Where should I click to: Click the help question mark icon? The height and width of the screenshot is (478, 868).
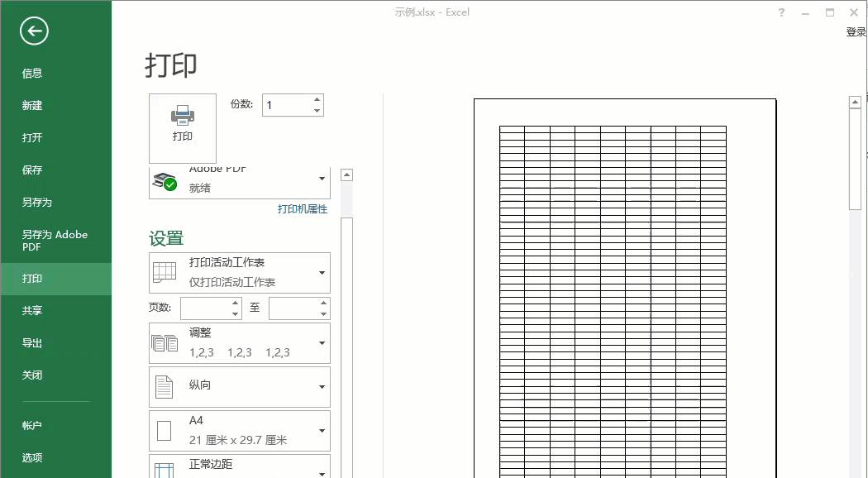(x=781, y=13)
